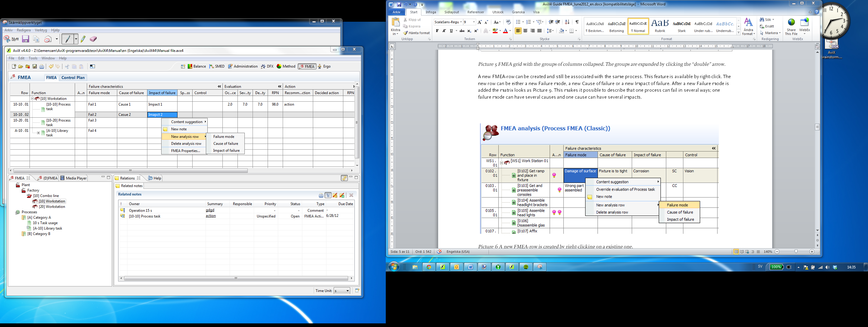Screen dimensions: 868x327
Task: Toggle bold F button in Word
Action: [x=437, y=31]
